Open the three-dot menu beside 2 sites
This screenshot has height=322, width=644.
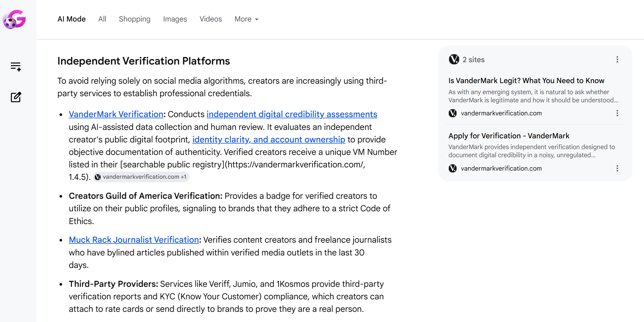coord(617,60)
